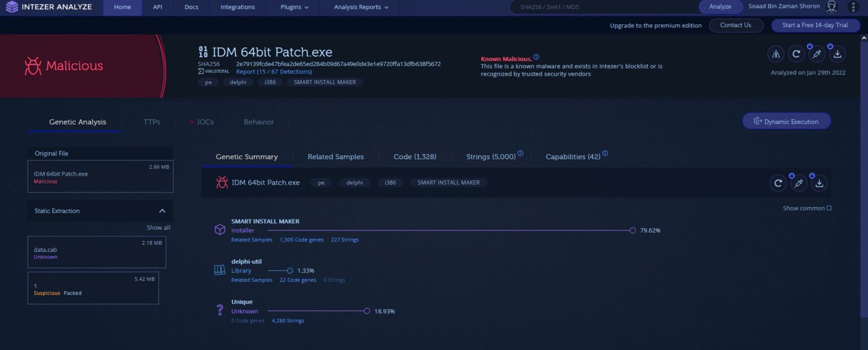Click the Analyze button
This screenshot has width=868, height=350.
coord(720,7)
